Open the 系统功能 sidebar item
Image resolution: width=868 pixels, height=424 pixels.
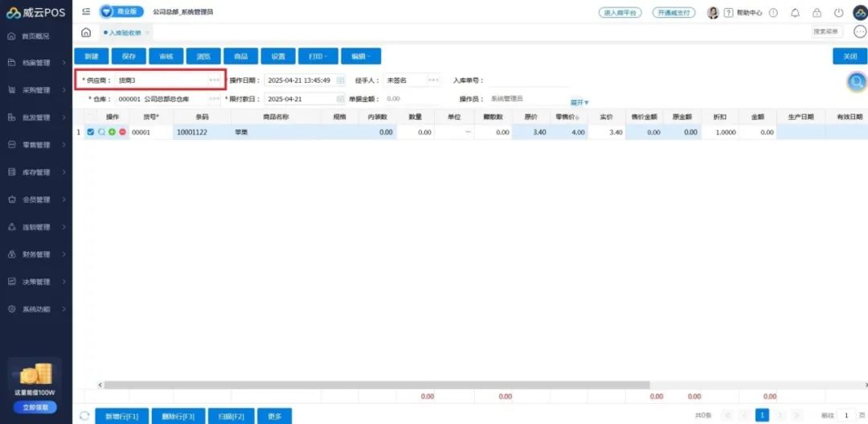click(x=36, y=309)
